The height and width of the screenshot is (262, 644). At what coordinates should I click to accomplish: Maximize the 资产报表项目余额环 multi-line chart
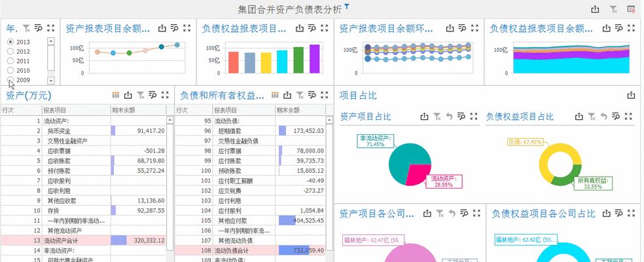(474, 28)
